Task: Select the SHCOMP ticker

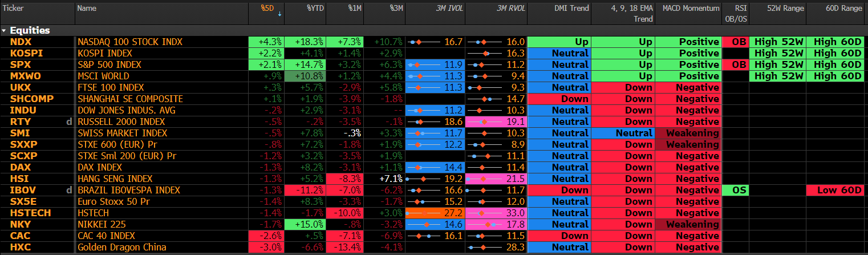Action: [32, 99]
